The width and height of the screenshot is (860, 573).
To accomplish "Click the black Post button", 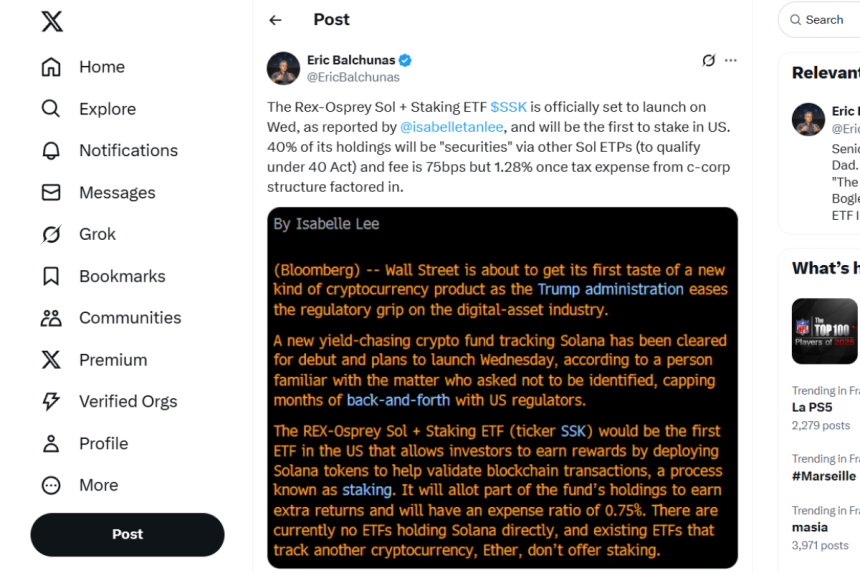I will tap(127, 534).
